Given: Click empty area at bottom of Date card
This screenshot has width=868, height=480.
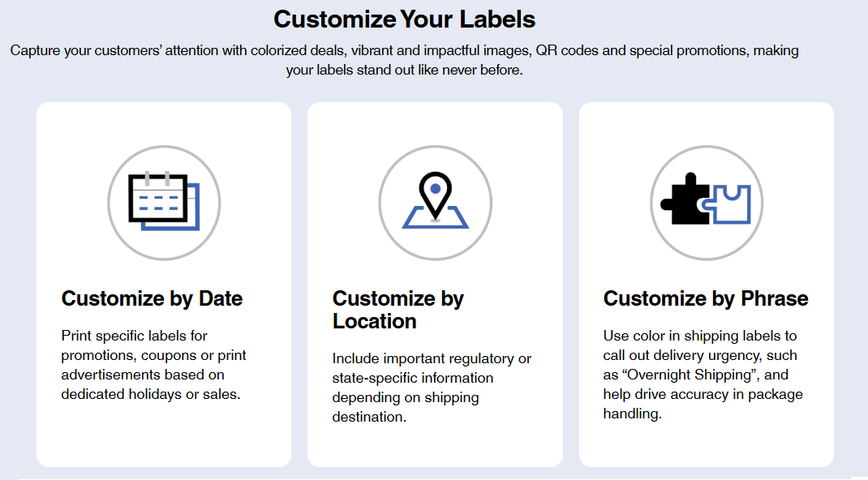Looking at the screenshot, I should click(164, 437).
